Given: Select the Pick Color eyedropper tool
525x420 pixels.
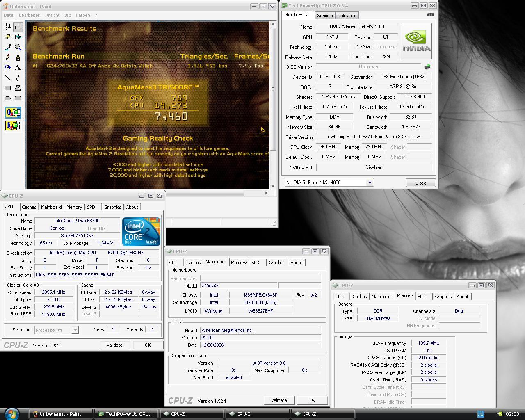Looking at the screenshot, I should [x=8, y=47].
